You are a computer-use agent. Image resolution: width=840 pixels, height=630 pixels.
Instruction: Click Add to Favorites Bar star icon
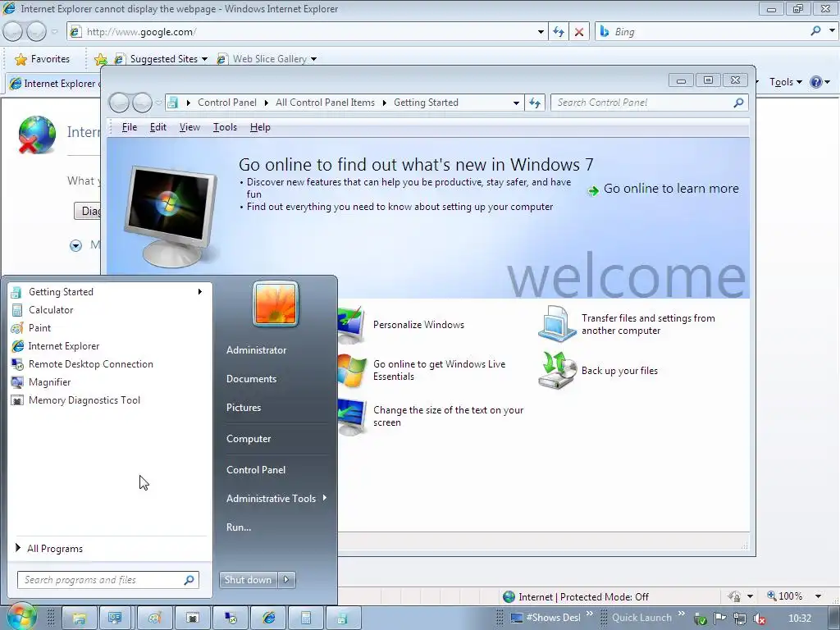tap(100, 59)
